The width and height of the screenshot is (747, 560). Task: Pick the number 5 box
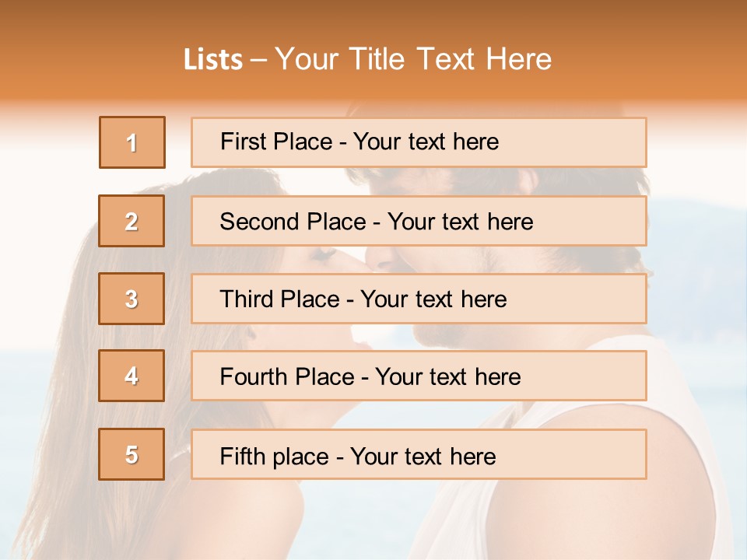click(x=132, y=454)
